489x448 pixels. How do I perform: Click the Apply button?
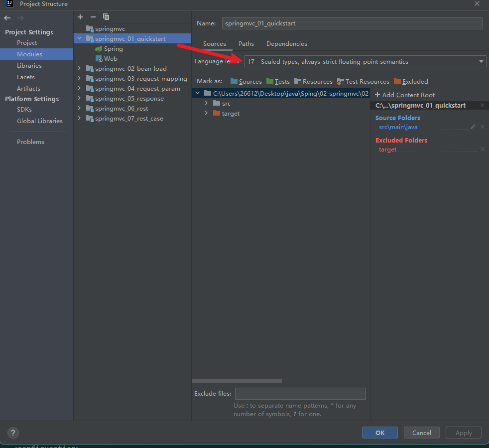[x=464, y=433]
